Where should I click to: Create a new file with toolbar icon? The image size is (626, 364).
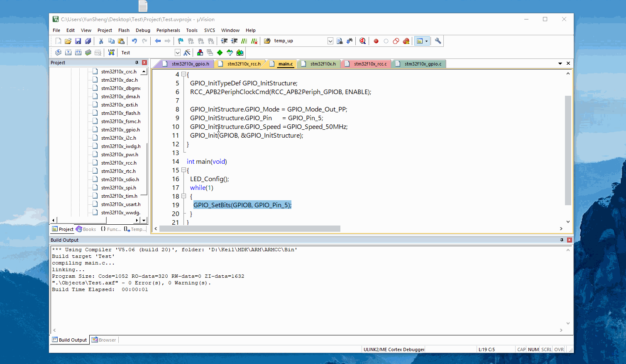click(x=58, y=41)
